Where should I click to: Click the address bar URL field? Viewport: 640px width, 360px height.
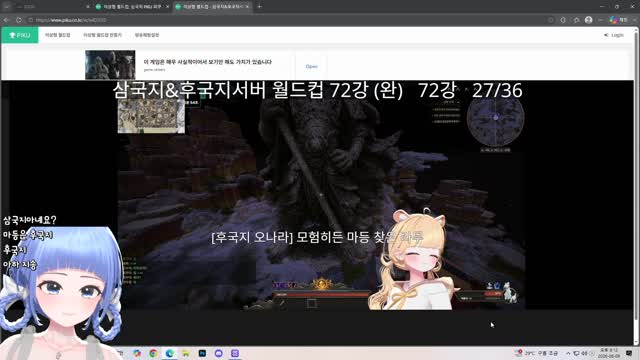tap(286, 20)
